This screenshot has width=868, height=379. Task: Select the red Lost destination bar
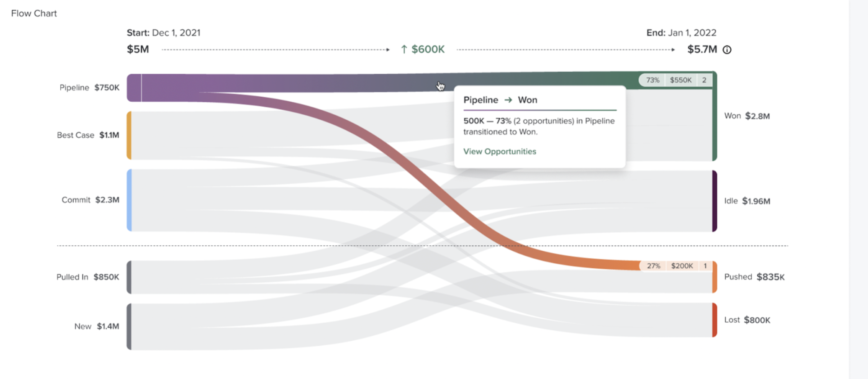pyautogui.click(x=714, y=320)
